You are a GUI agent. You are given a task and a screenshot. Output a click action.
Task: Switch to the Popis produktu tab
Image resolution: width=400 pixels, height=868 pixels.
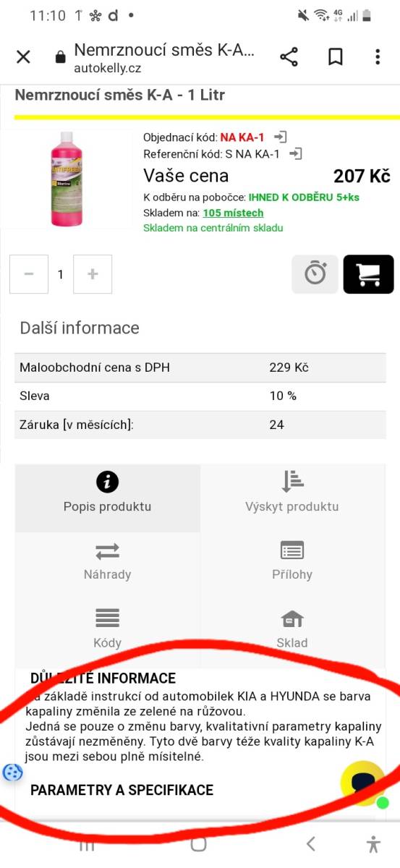pos(108,493)
